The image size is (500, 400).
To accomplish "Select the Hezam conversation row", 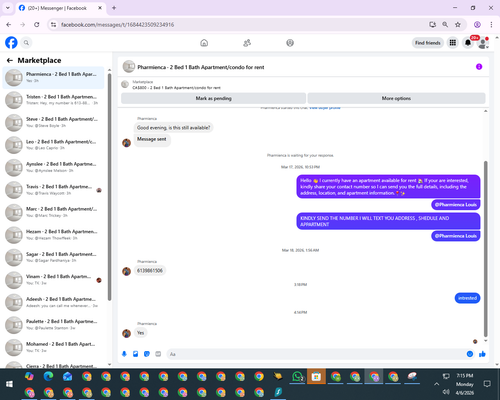I will [53, 235].
